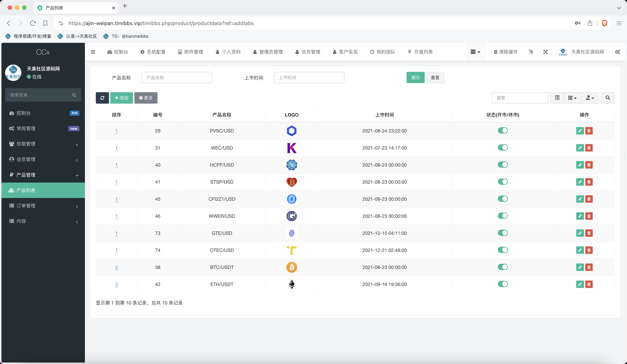Toggle HCPF/USD market status switch

click(503, 164)
